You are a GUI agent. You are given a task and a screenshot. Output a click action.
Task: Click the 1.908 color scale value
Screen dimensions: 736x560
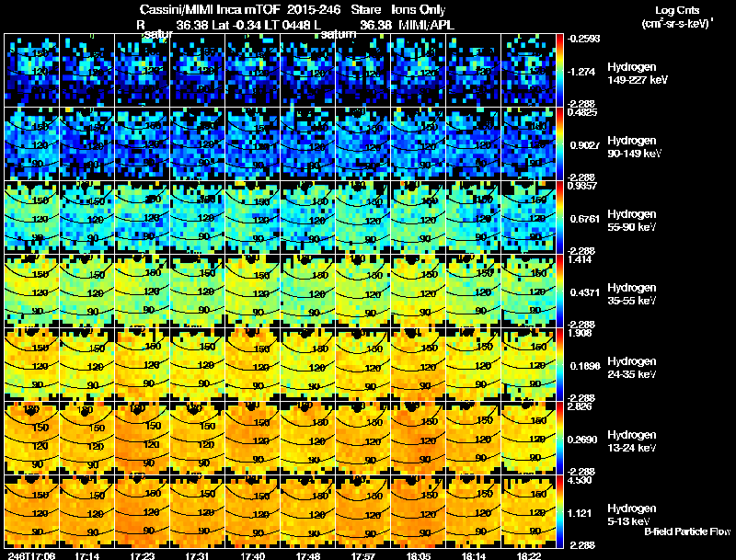coord(581,333)
